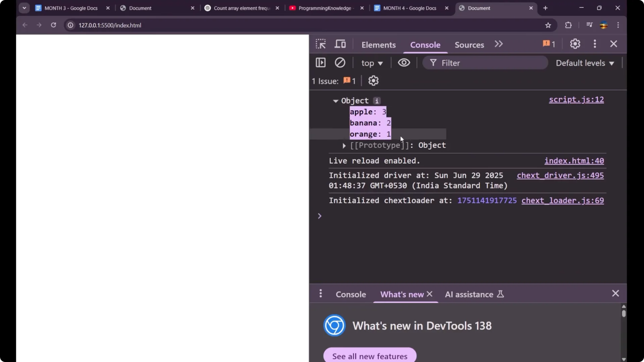Viewport: 644px width, 362px height.
Task: Bookmark the page using the star icon
Action: point(548,25)
